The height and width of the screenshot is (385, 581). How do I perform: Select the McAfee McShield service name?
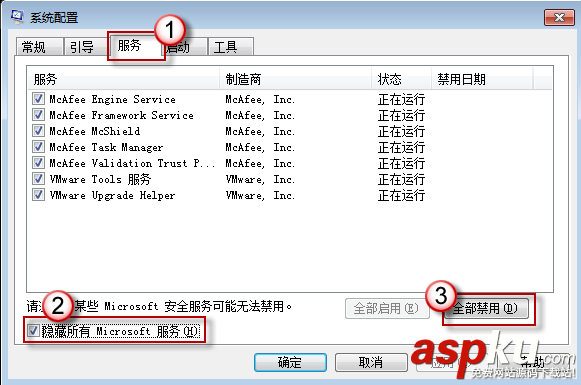(x=95, y=131)
